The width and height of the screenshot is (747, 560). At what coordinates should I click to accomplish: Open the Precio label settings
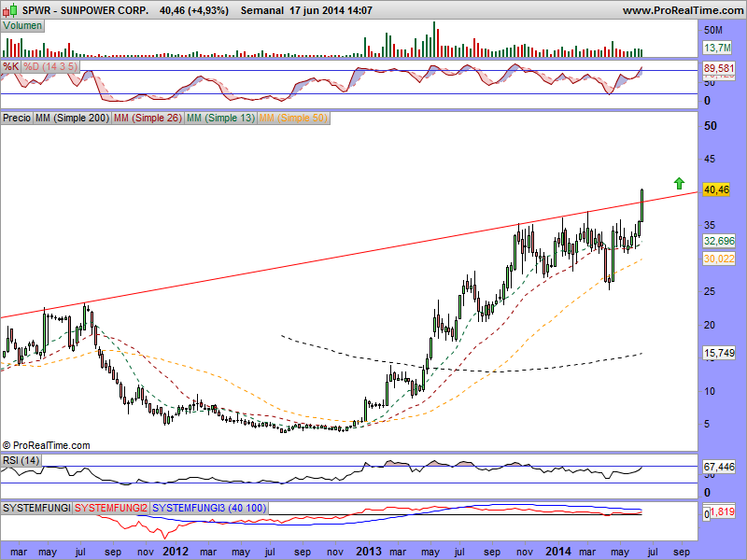17,118
